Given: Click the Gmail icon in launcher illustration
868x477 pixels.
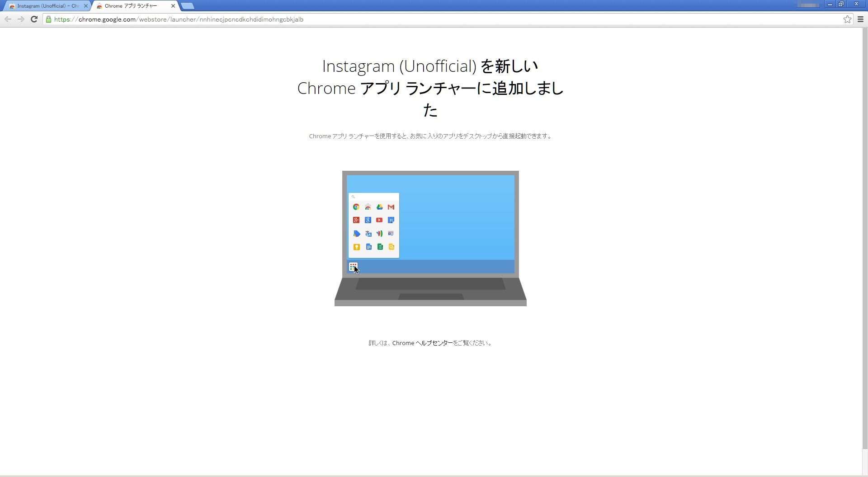Looking at the screenshot, I should pyautogui.click(x=391, y=207).
